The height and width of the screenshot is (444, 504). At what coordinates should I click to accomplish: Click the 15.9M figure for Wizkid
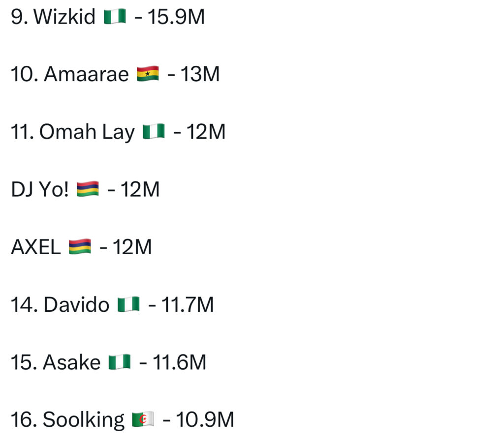point(175,18)
